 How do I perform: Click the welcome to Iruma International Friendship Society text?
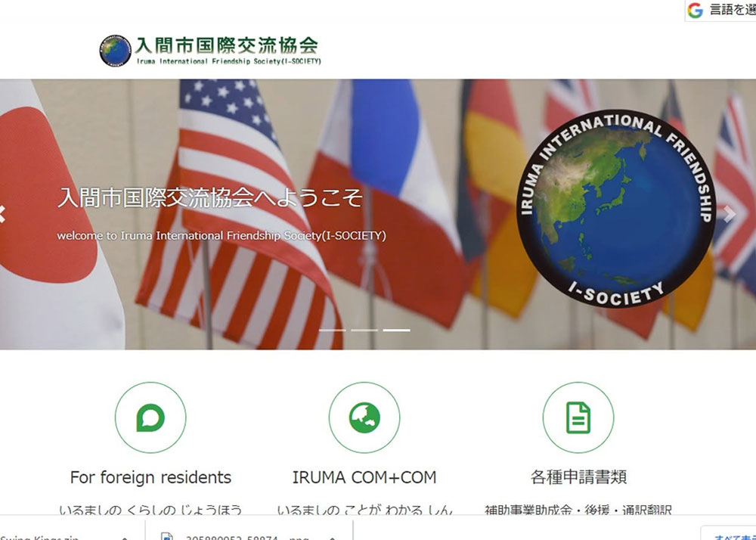222,236
